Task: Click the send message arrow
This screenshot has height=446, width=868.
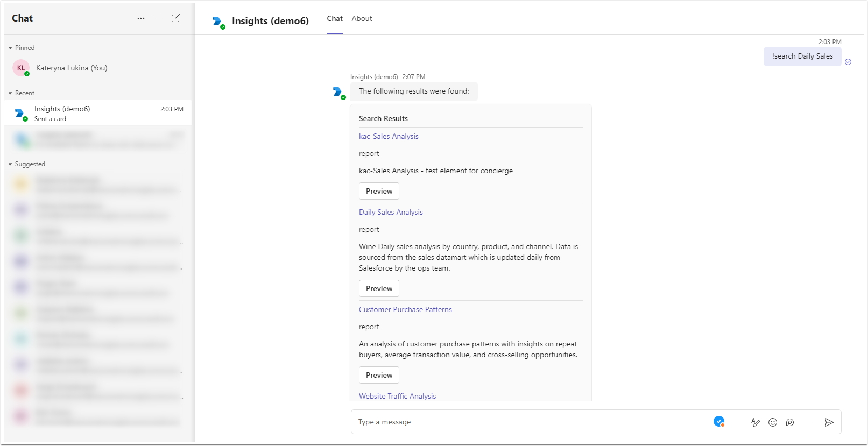Action: [x=829, y=422]
